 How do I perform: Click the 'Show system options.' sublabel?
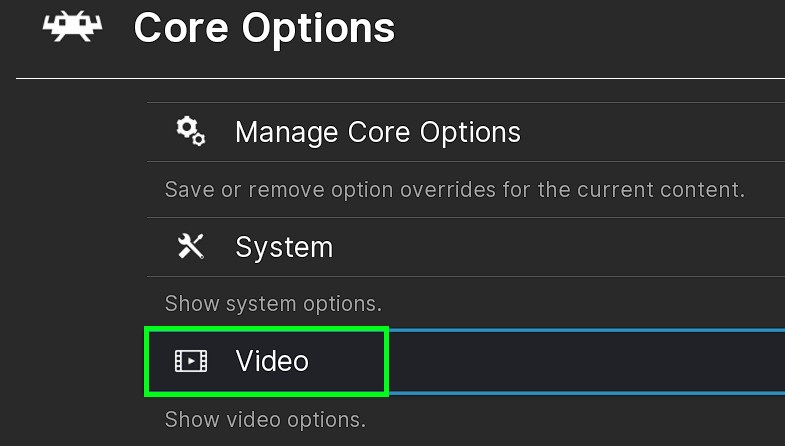[x=273, y=303]
